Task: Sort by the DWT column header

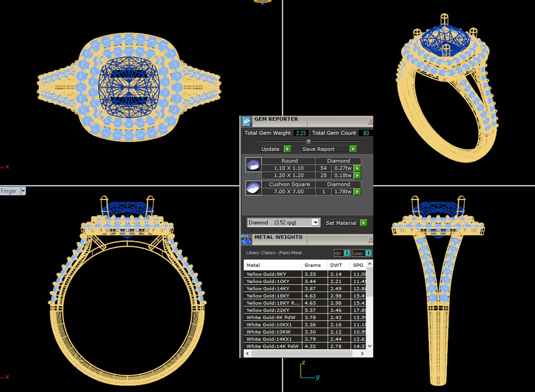Action: pyautogui.click(x=339, y=265)
